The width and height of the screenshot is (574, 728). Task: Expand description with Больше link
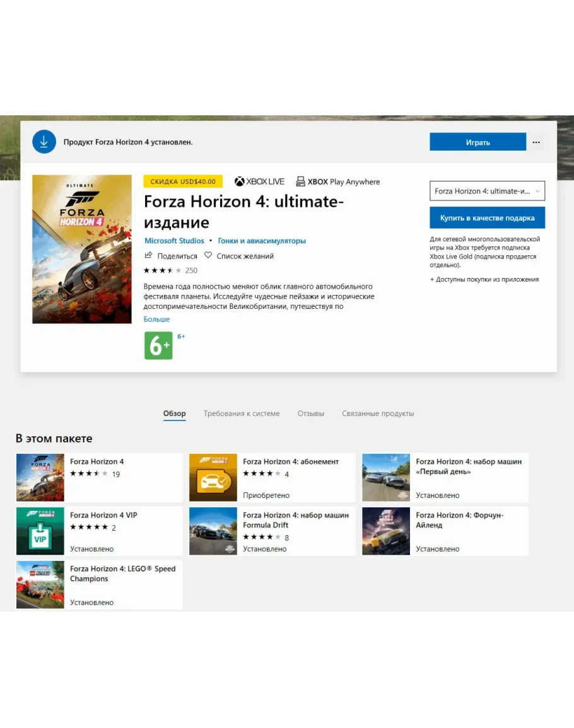pos(156,320)
